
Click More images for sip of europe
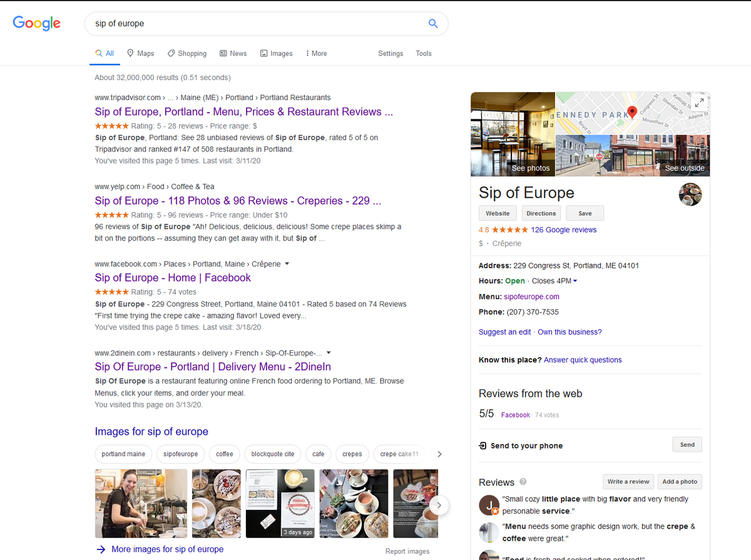click(x=167, y=549)
